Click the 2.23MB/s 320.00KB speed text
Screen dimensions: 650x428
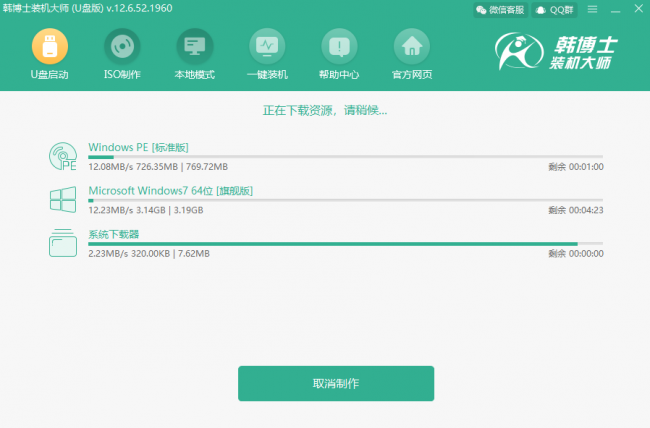149,254
